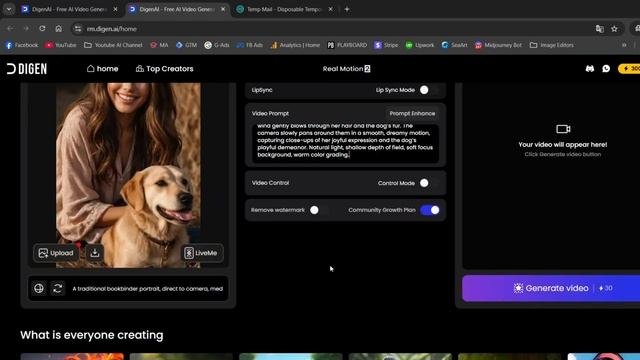This screenshot has height=360, width=640.
Task: Click the Upload image button
Action: coord(56,253)
